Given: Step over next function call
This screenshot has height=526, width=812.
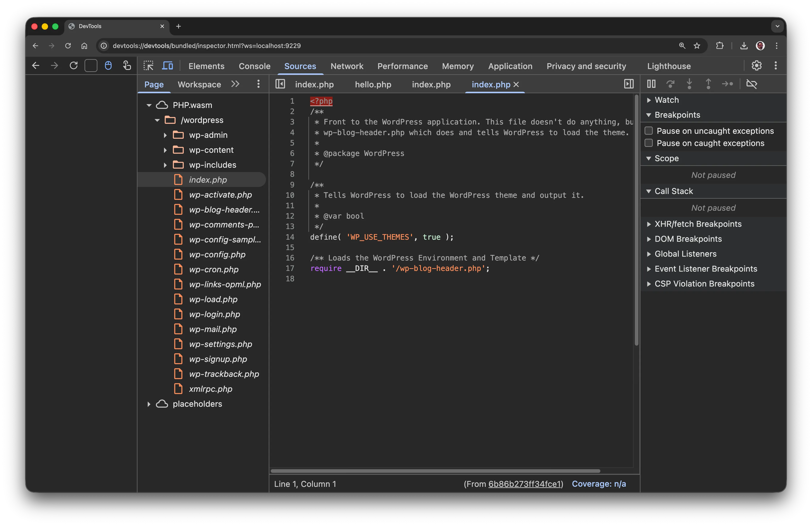Looking at the screenshot, I should [x=671, y=84].
